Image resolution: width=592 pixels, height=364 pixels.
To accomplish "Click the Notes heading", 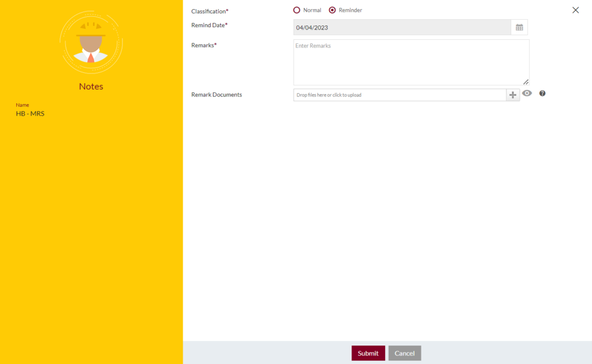I will tap(91, 87).
